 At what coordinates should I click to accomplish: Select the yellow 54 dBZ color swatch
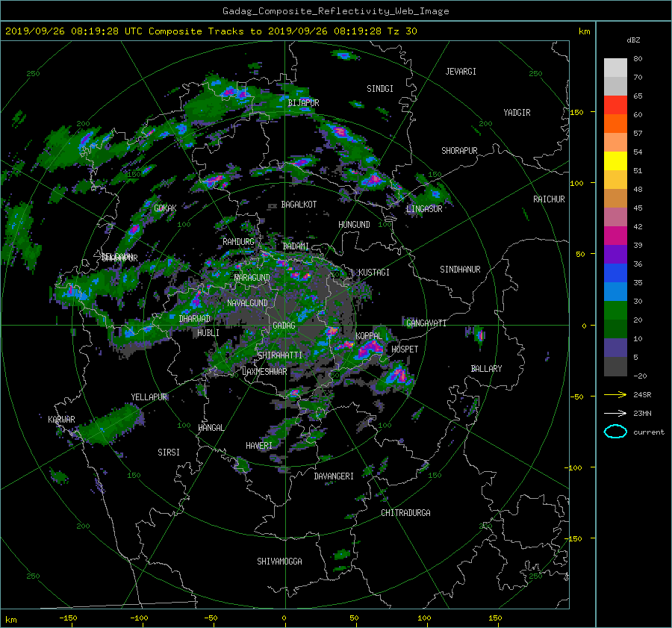pos(615,161)
